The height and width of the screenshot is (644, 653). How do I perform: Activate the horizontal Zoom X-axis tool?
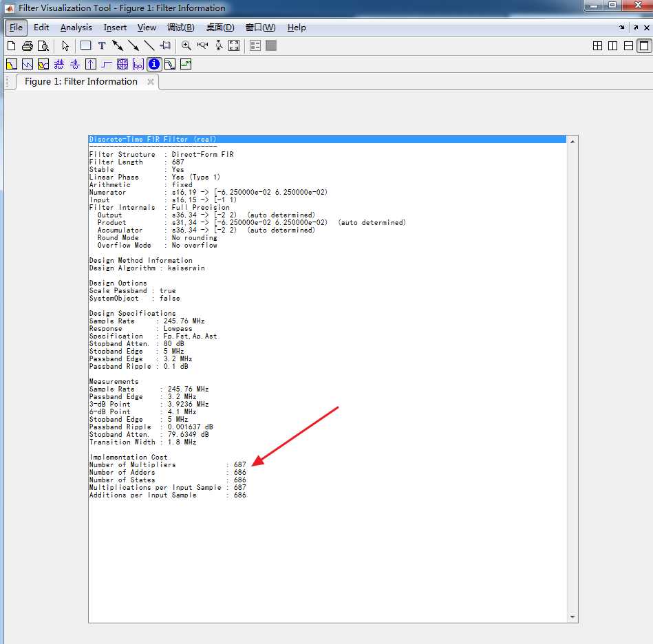202,46
